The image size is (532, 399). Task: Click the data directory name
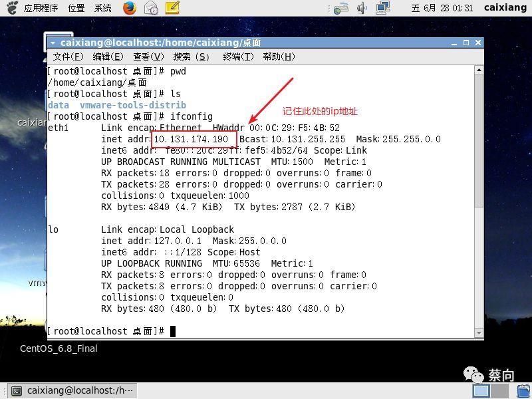[59, 105]
